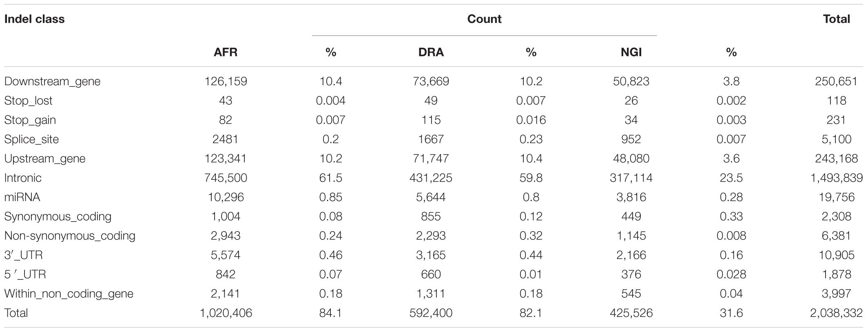The image size is (868, 332).
Task: Select the Within_non_coding_gene row label
Action: [69, 294]
